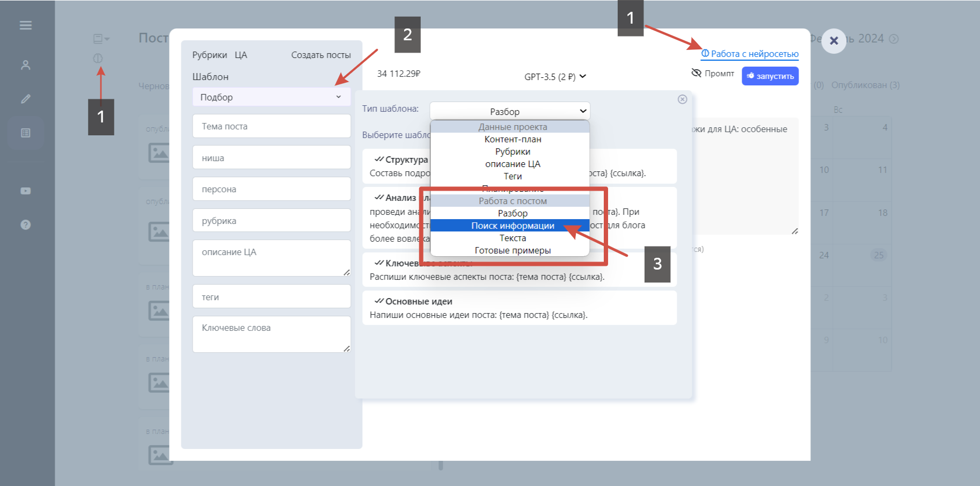980x486 pixels.
Task: Select Рубрики in the dropdown list
Action: 513,151
